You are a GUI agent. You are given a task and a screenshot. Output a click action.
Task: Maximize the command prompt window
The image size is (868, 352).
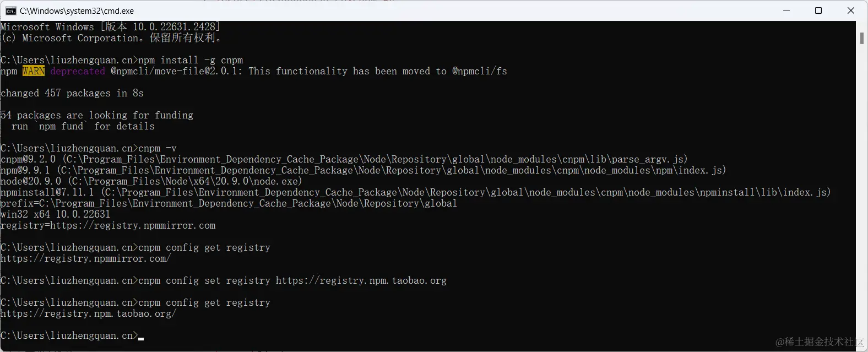click(818, 10)
